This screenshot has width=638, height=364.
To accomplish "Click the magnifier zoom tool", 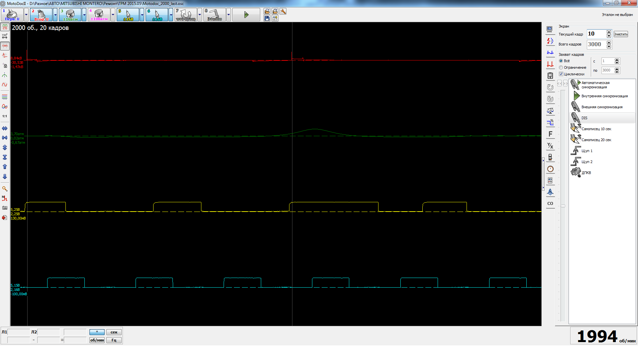I will click(5, 189).
